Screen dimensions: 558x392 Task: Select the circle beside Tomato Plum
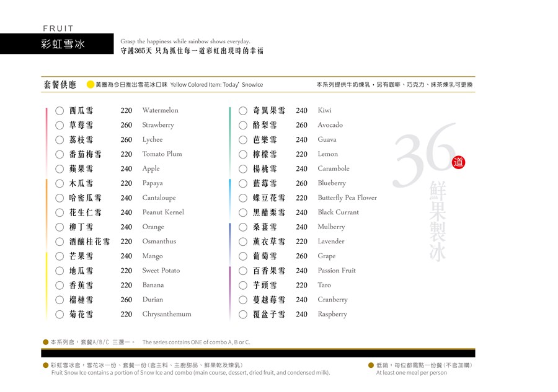[60, 154]
